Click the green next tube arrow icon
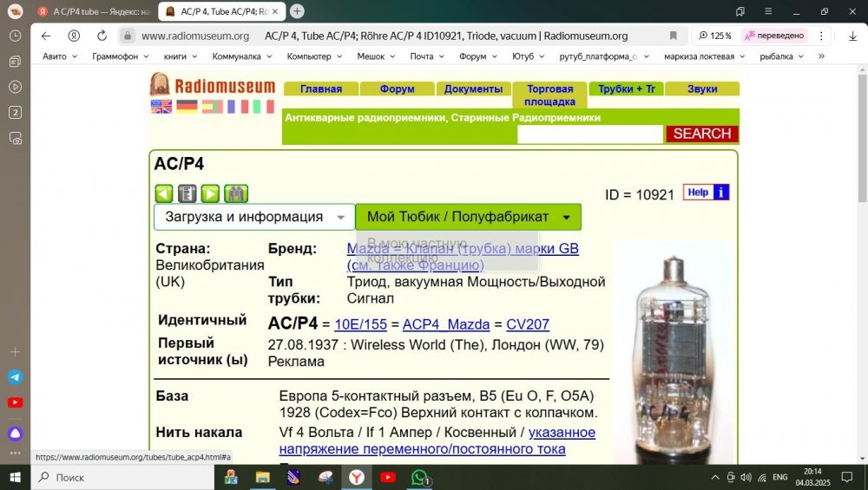Image resolution: width=868 pixels, height=490 pixels. pos(210,193)
